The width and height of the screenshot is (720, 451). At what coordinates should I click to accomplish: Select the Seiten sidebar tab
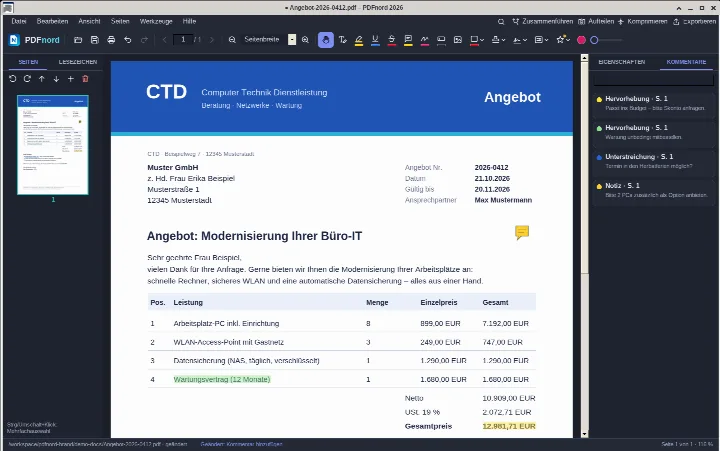(28, 62)
